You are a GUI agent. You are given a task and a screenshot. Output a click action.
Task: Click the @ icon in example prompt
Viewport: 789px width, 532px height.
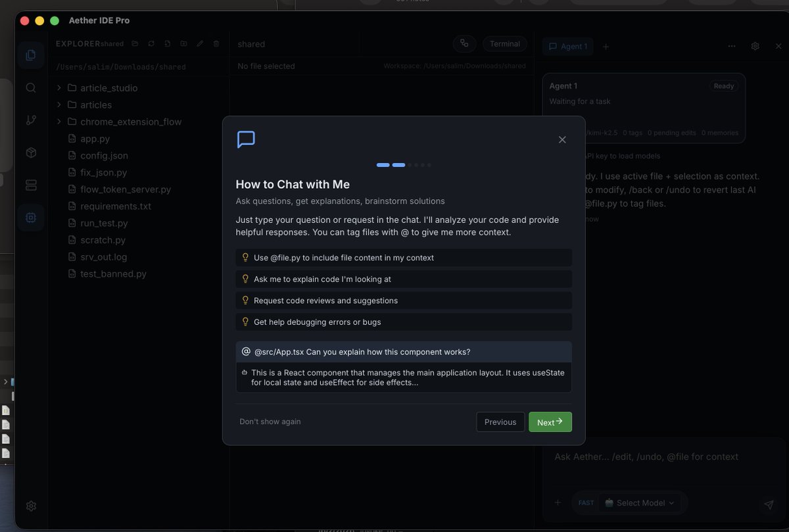click(246, 352)
